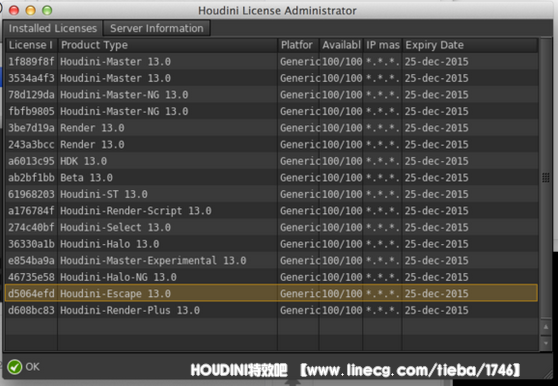Image resolution: width=558 pixels, height=387 pixels.
Task: Select the Houdini-Render-Plus 13.0 license
Action: (x=272, y=310)
